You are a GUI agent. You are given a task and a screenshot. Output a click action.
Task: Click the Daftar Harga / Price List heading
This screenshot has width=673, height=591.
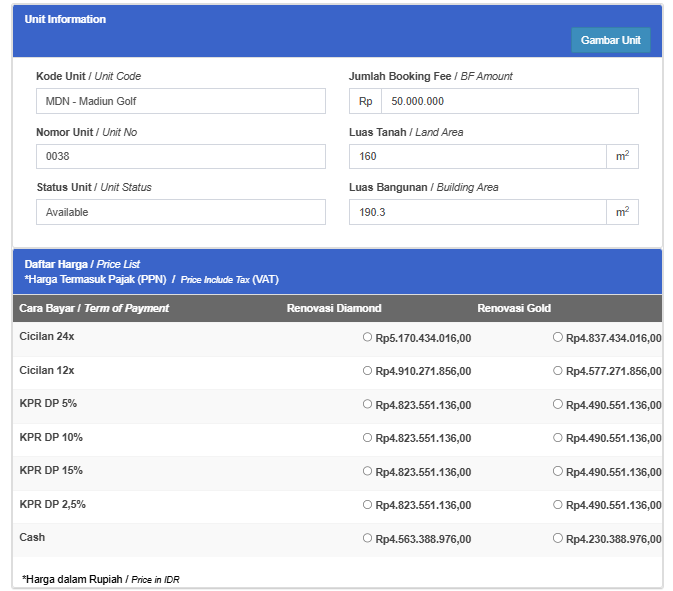click(82, 264)
